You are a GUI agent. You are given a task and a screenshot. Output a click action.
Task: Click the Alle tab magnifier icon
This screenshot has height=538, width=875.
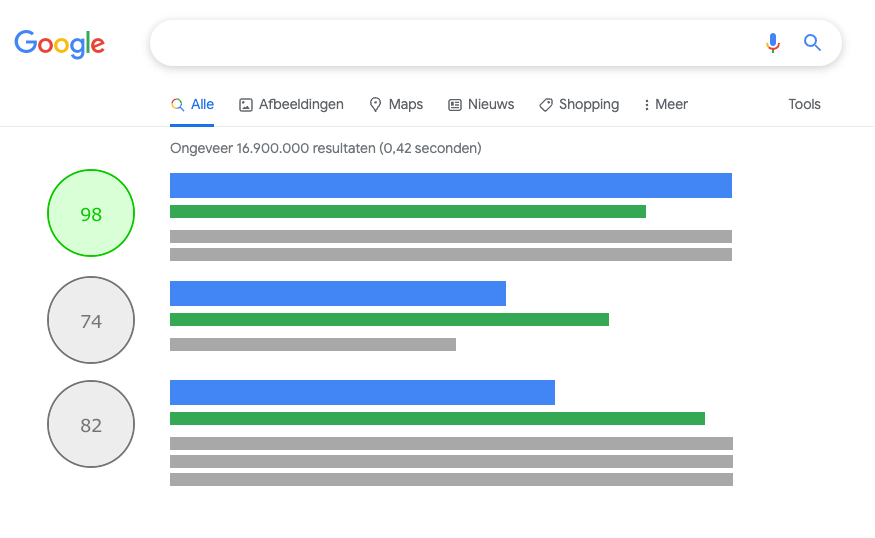[x=177, y=104]
